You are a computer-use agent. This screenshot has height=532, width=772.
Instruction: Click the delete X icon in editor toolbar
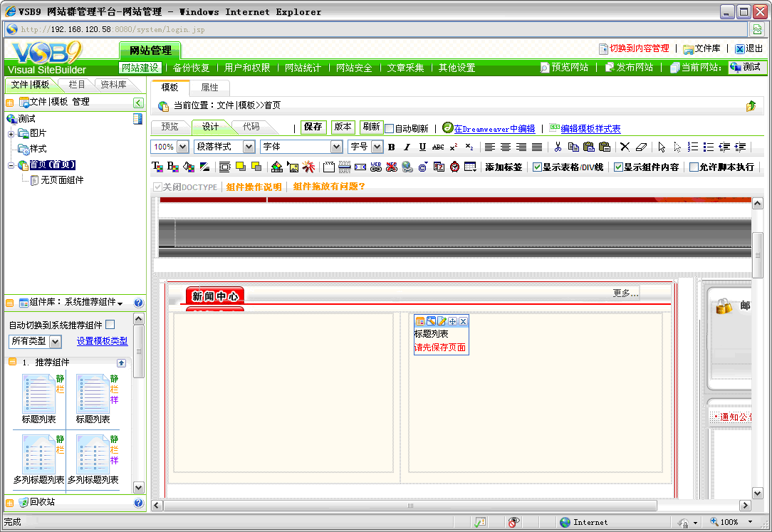pyautogui.click(x=625, y=147)
